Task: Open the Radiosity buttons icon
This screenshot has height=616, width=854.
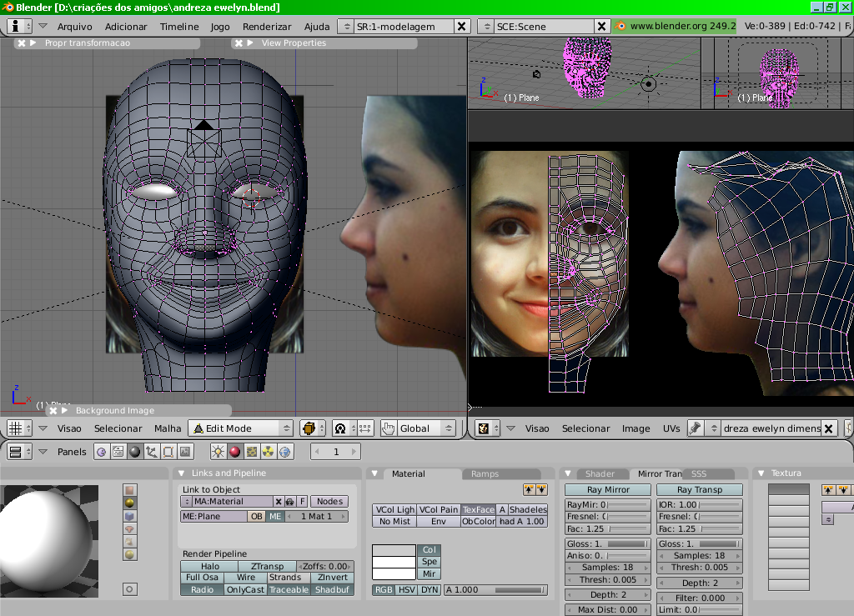Action: pyautogui.click(x=269, y=452)
